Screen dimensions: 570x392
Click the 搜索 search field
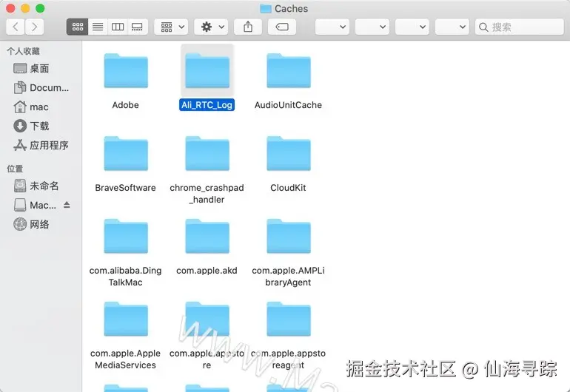pyautogui.click(x=520, y=27)
